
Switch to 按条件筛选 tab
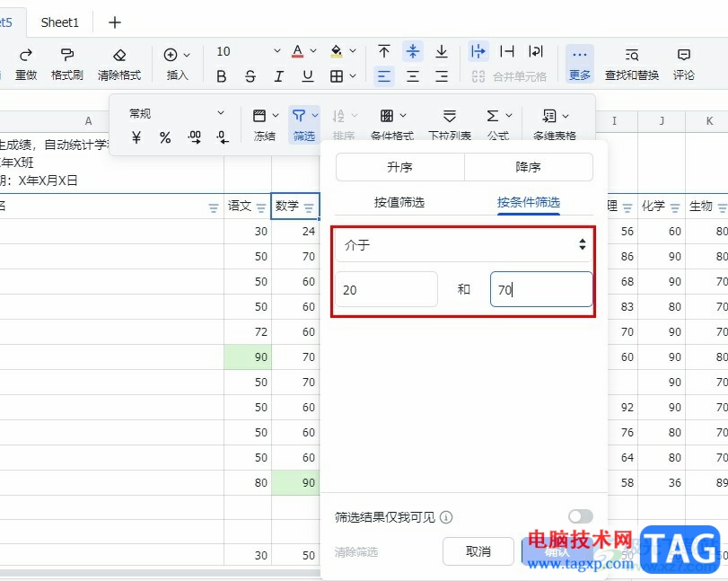tap(529, 202)
